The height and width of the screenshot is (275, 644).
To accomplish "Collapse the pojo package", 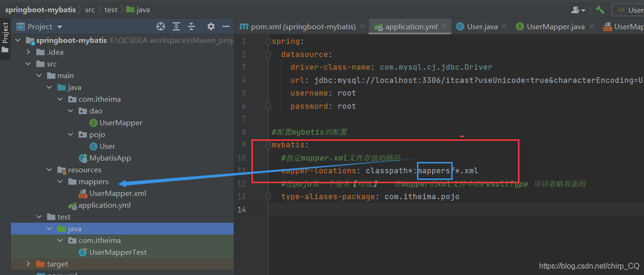I will coord(71,134).
